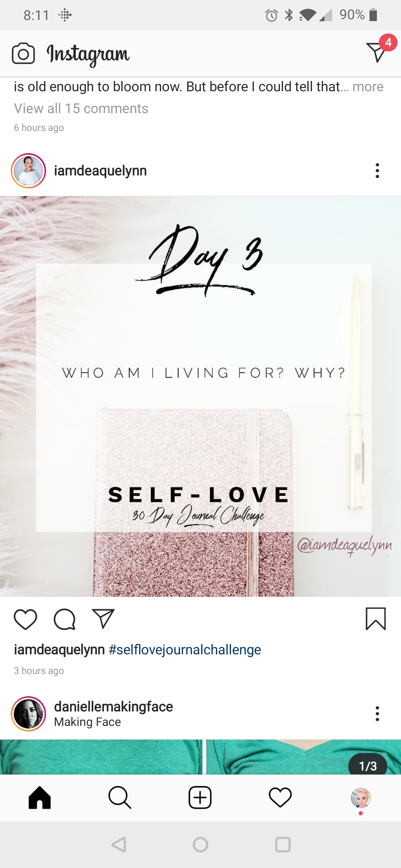The height and width of the screenshot is (868, 401).
Task: Open options menu for iamdeaquelynn post
Action: (x=377, y=171)
